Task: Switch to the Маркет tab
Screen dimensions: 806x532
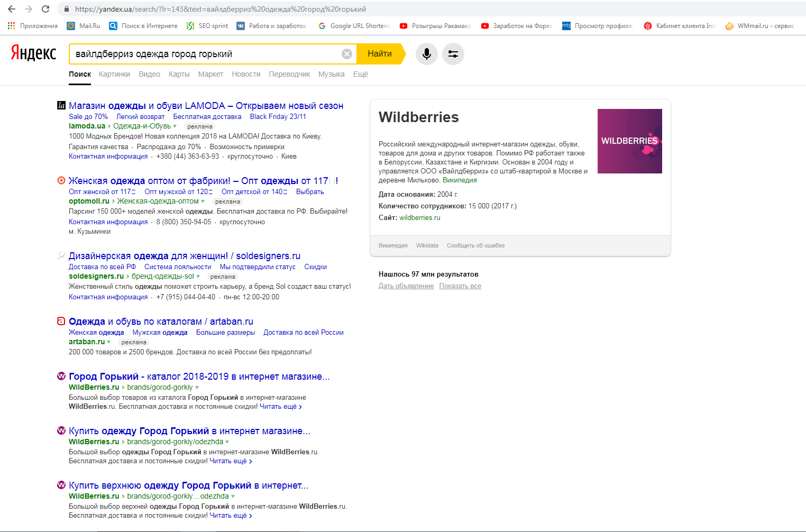Action: click(210, 74)
